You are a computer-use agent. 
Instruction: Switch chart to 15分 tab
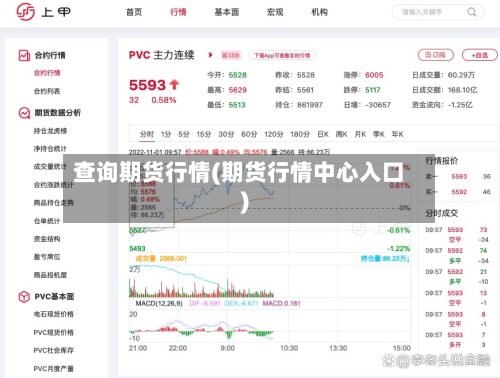[x=204, y=134]
